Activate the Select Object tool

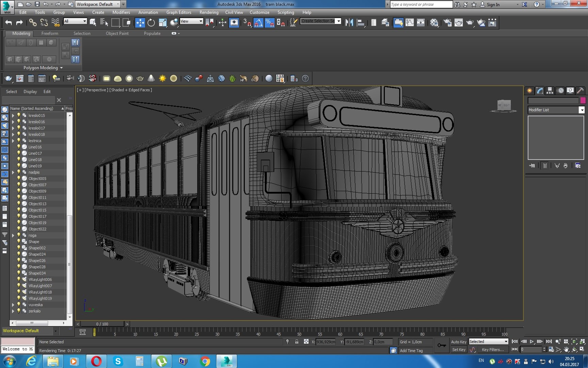[93, 22]
